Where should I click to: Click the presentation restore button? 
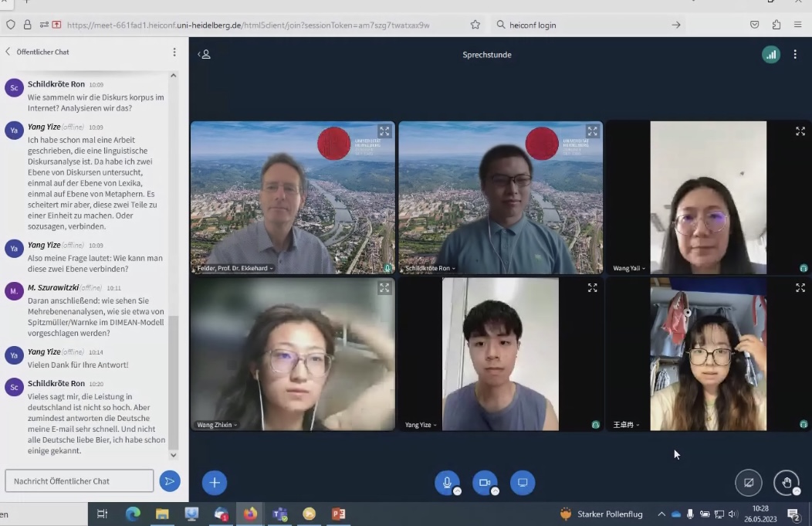748,483
